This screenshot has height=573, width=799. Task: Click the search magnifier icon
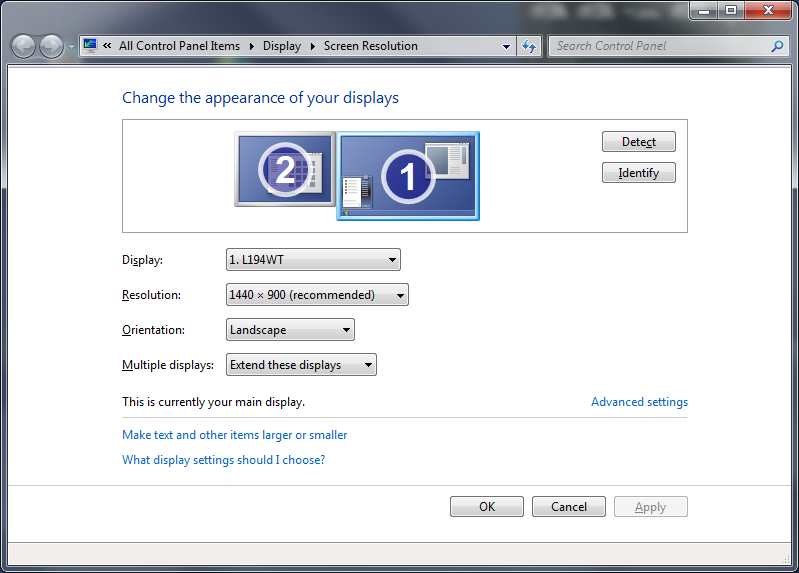click(x=778, y=46)
